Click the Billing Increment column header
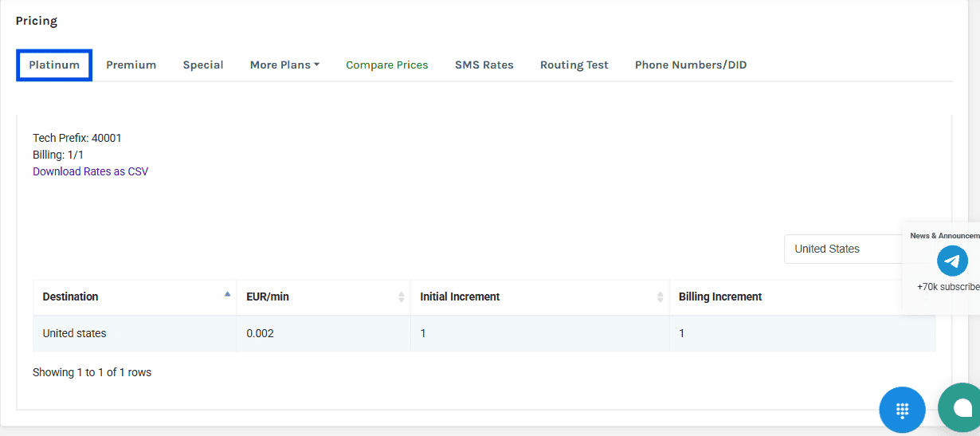980x436 pixels. tap(720, 297)
